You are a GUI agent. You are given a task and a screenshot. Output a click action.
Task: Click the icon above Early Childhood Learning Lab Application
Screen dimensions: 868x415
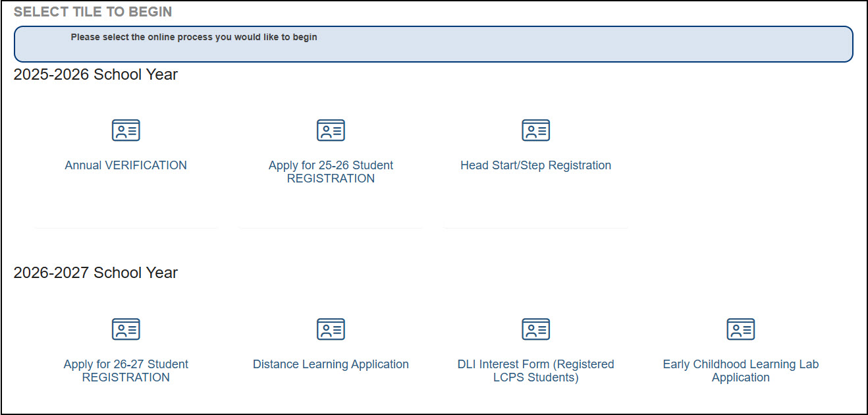[741, 329]
